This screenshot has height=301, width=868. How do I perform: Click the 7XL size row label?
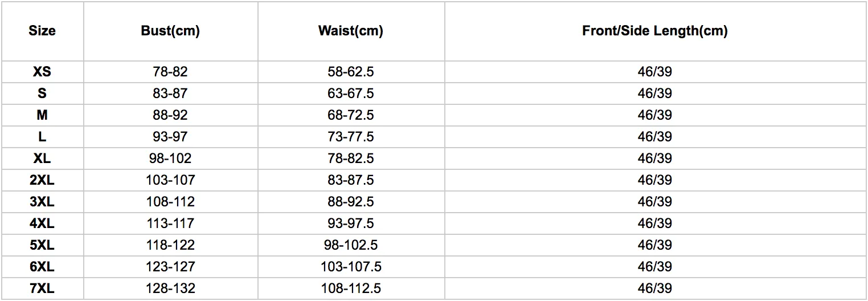(42, 288)
